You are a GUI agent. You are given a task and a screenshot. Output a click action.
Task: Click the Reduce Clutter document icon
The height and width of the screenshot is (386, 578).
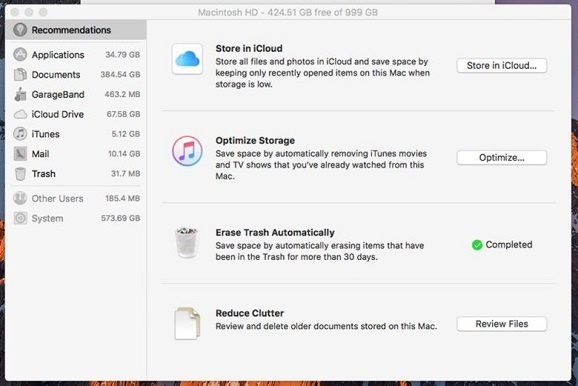tap(187, 323)
